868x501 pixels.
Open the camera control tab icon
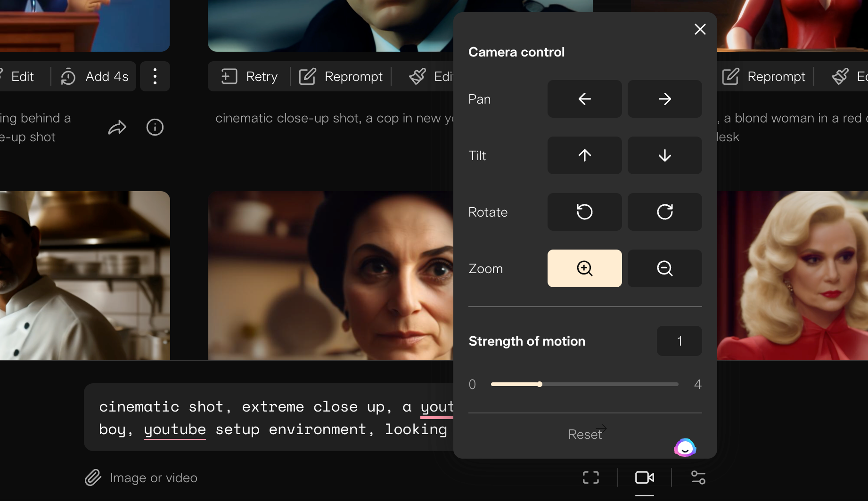tap(644, 477)
